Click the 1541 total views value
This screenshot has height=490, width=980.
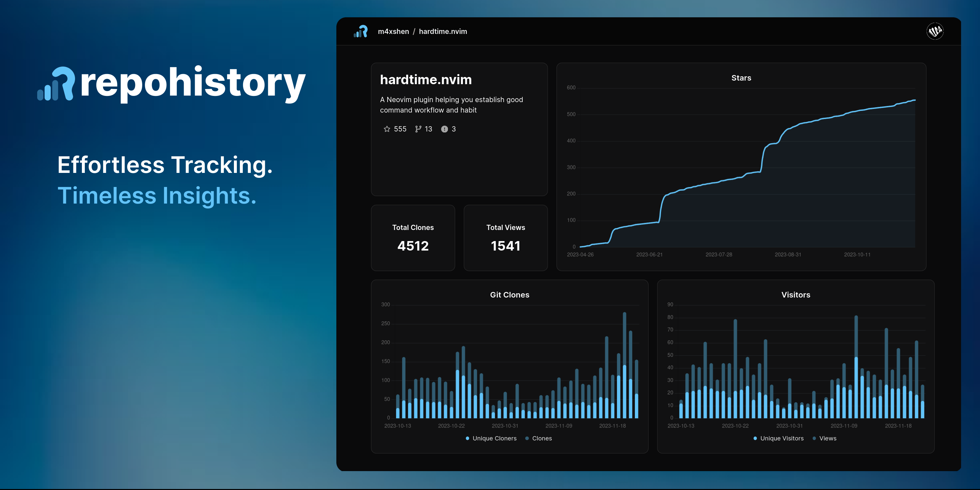click(x=506, y=246)
